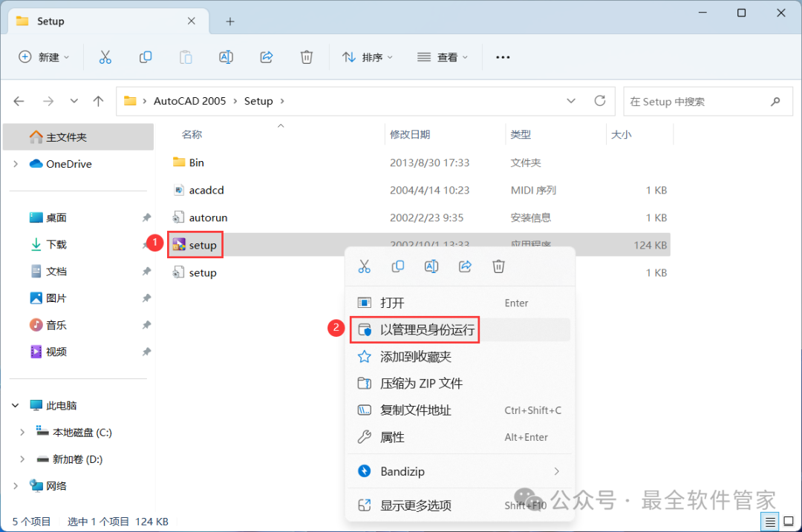The height and width of the screenshot is (532, 802).
Task: Click Share icon in context menu
Action: tap(465, 266)
